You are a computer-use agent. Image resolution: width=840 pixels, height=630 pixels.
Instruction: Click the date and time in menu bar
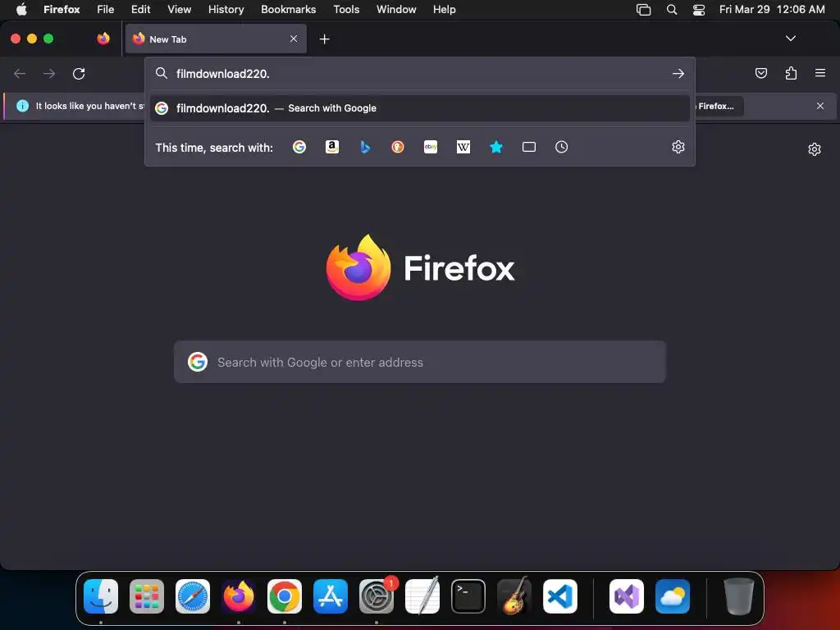pos(771,10)
